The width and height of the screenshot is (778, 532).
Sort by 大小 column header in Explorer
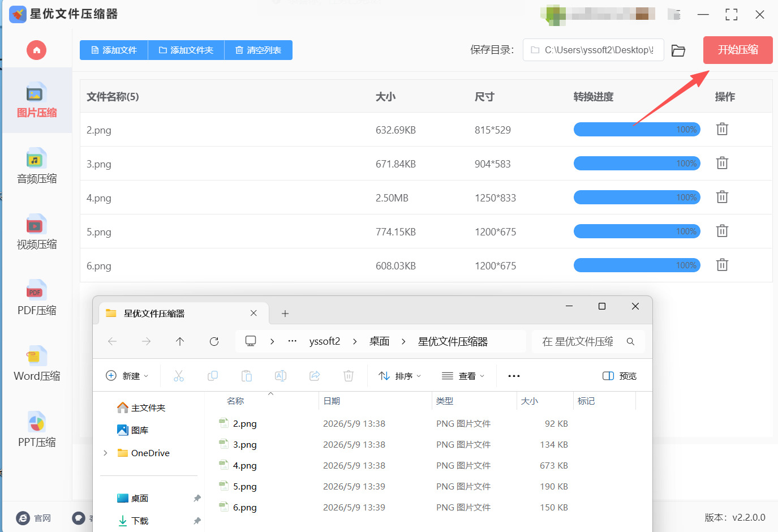[530, 401]
